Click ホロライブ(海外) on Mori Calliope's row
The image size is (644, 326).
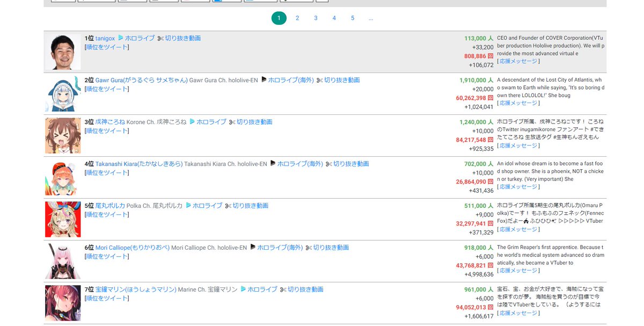(x=279, y=248)
